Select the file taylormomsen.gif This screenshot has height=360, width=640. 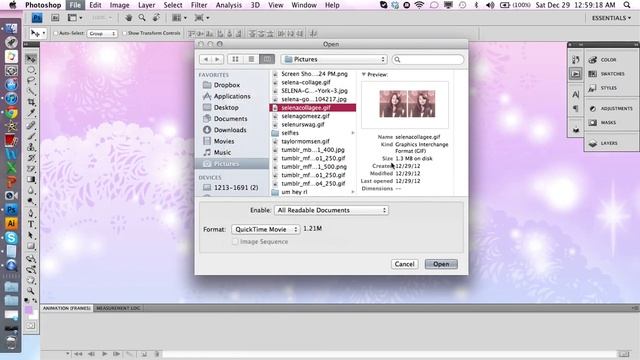(x=305, y=141)
